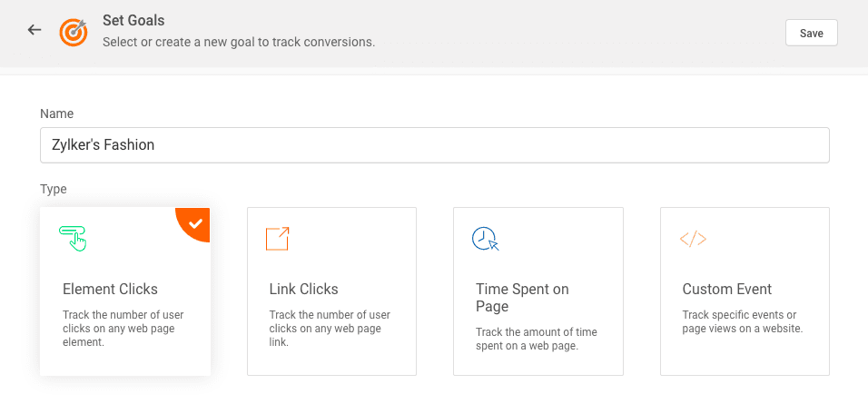Screen dimensions: 868x404
Task: Pick the Time Spent on Page title
Action: (x=522, y=298)
